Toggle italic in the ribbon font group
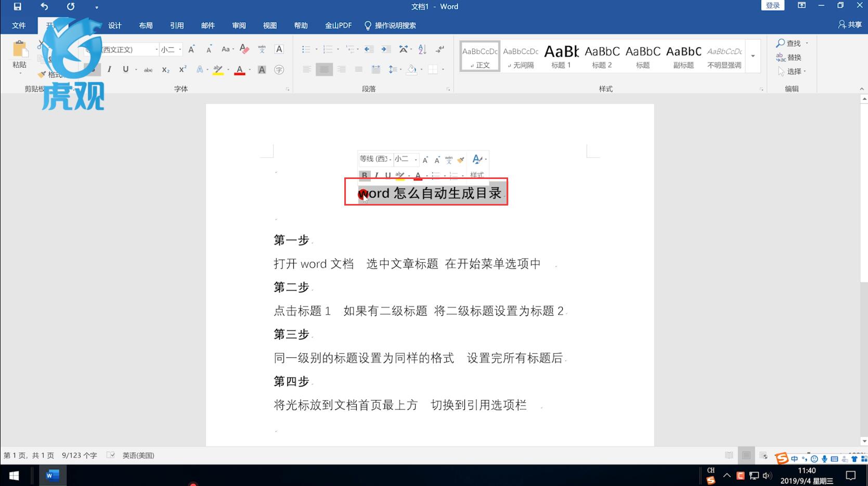Viewport: 868px width, 486px height. (x=109, y=69)
